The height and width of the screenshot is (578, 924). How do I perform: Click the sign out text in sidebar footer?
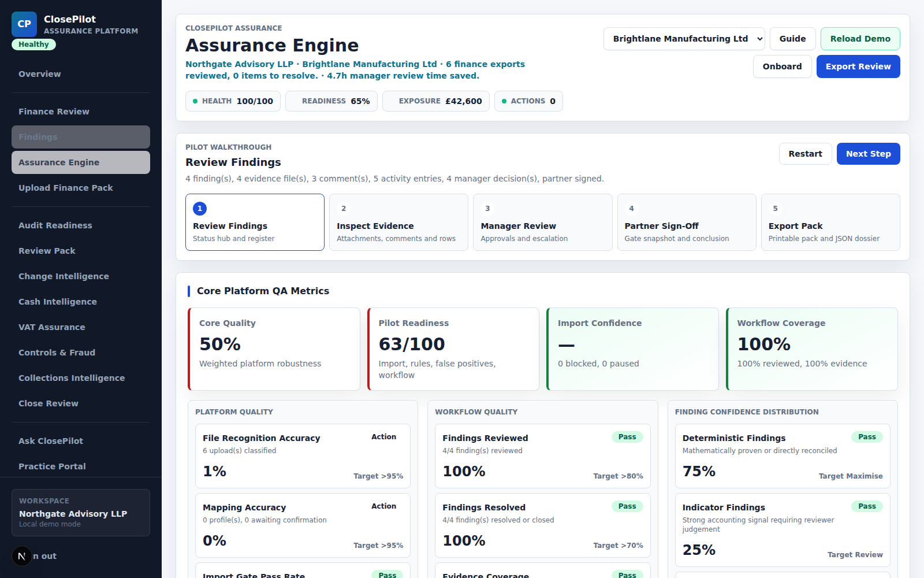coord(45,556)
